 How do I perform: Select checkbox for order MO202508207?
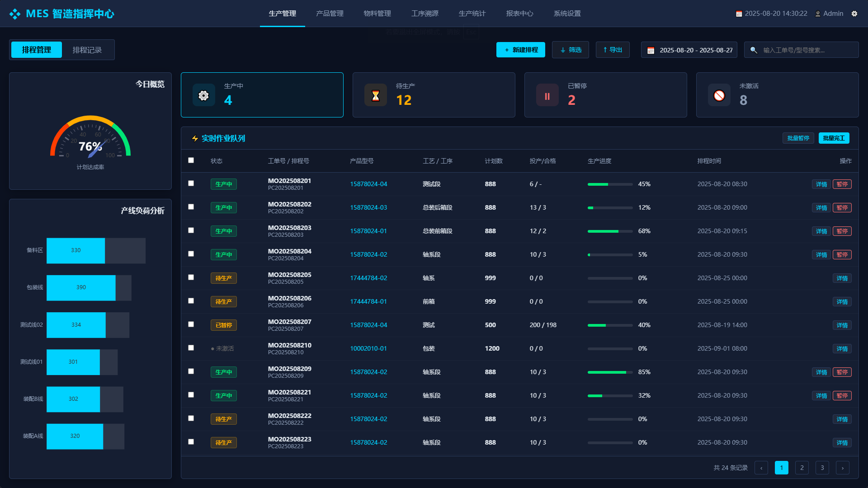click(x=191, y=324)
